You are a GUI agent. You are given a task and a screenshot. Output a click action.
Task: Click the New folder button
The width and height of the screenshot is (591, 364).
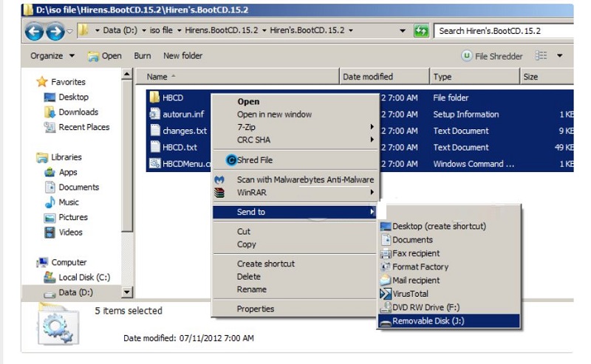click(182, 56)
